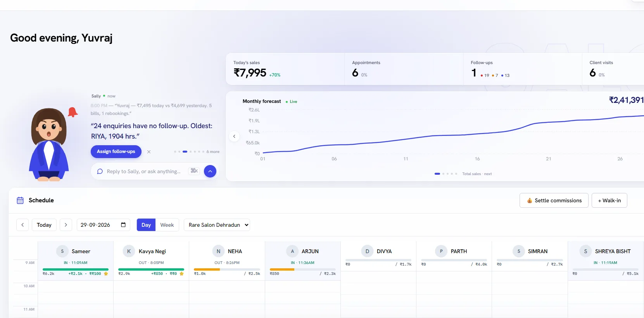This screenshot has height=318, width=644.
Task: Click NEHA's avatar badge
Action: pyautogui.click(x=218, y=251)
